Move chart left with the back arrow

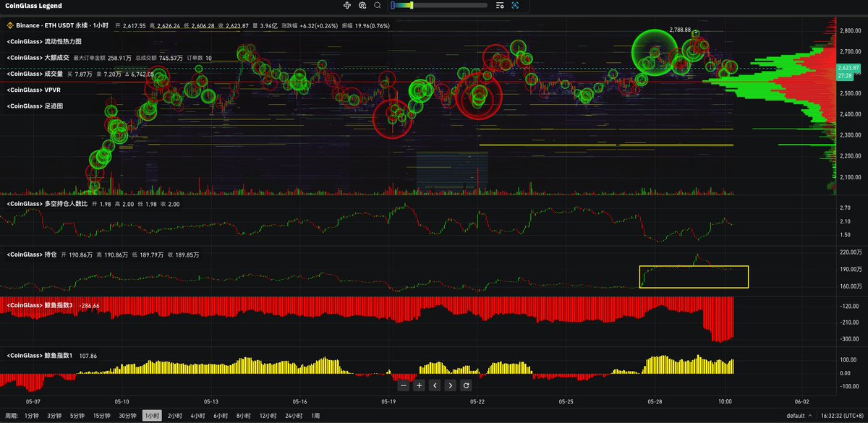click(x=435, y=385)
